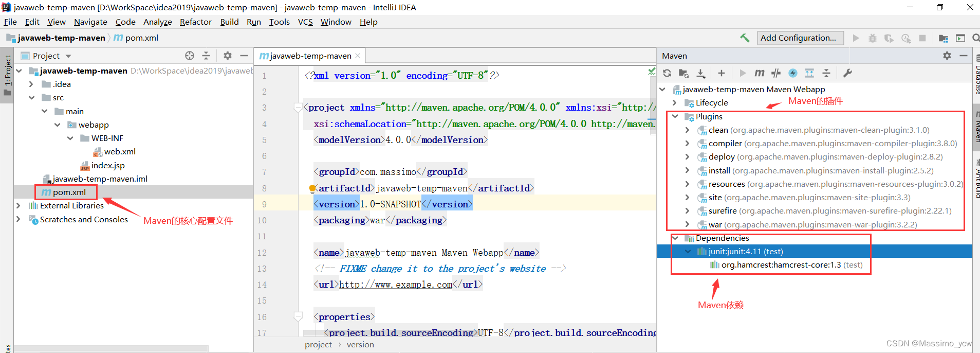Select index.jsp in project tree
This screenshot has height=353, width=980.
click(x=103, y=165)
